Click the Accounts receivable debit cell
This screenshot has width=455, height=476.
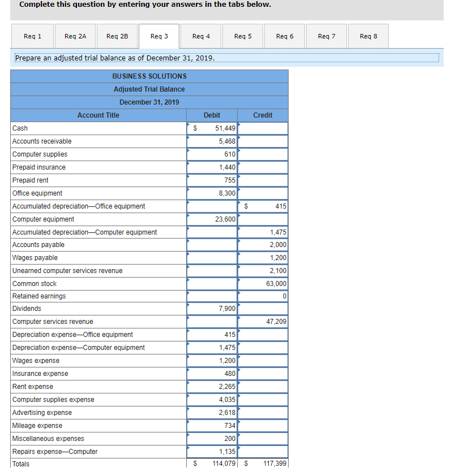coord(212,141)
